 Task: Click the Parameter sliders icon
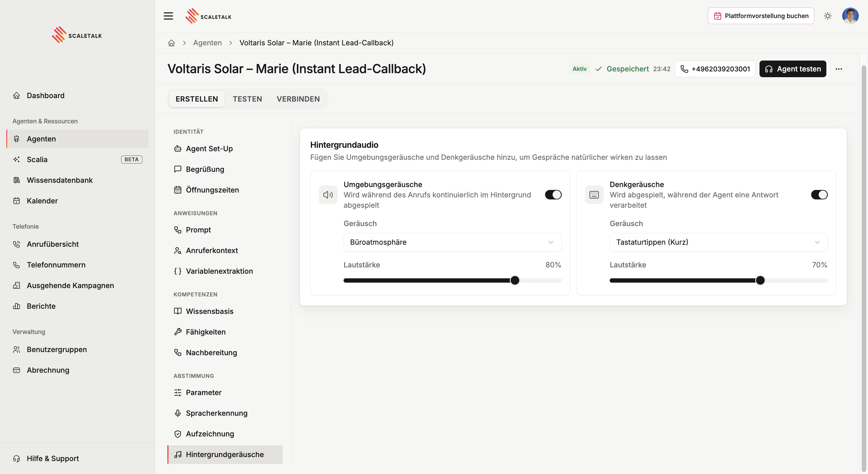178,393
